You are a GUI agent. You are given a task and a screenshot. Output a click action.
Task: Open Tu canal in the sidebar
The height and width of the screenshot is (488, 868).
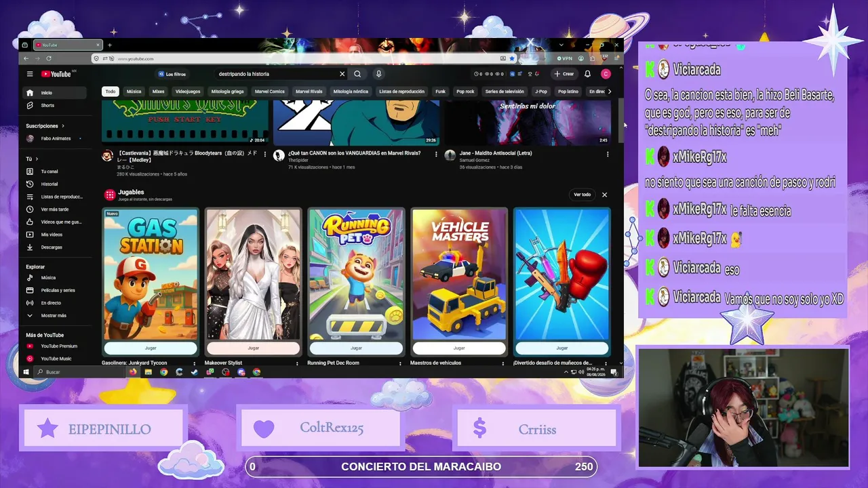point(54,171)
